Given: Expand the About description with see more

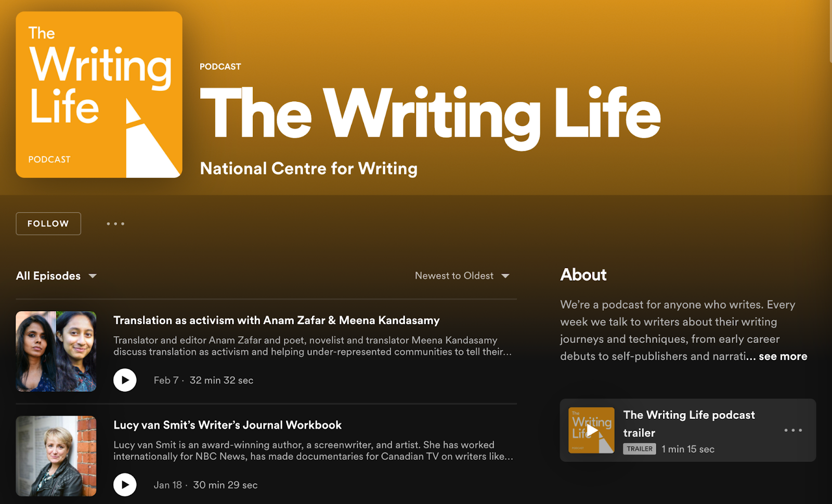Looking at the screenshot, I should pos(783,356).
